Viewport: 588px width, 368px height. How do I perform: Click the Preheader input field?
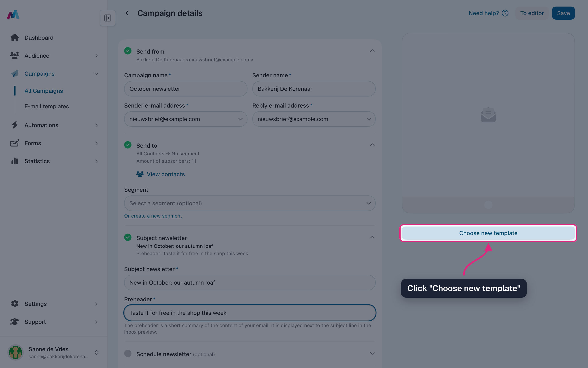tap(250, 313)
